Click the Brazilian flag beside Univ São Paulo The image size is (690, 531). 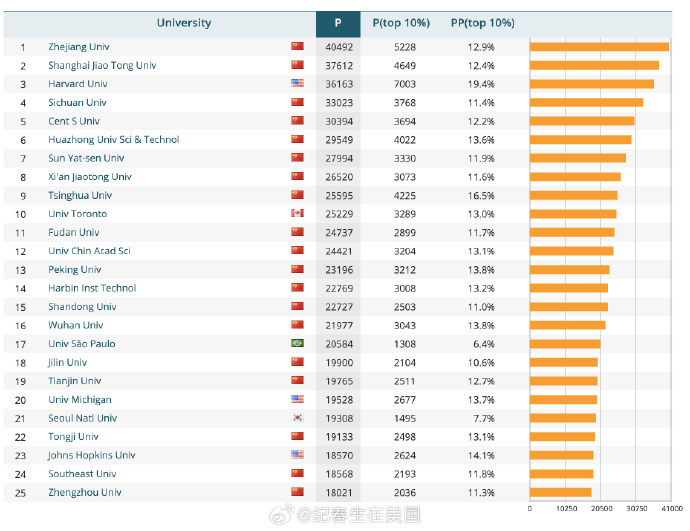297,344
